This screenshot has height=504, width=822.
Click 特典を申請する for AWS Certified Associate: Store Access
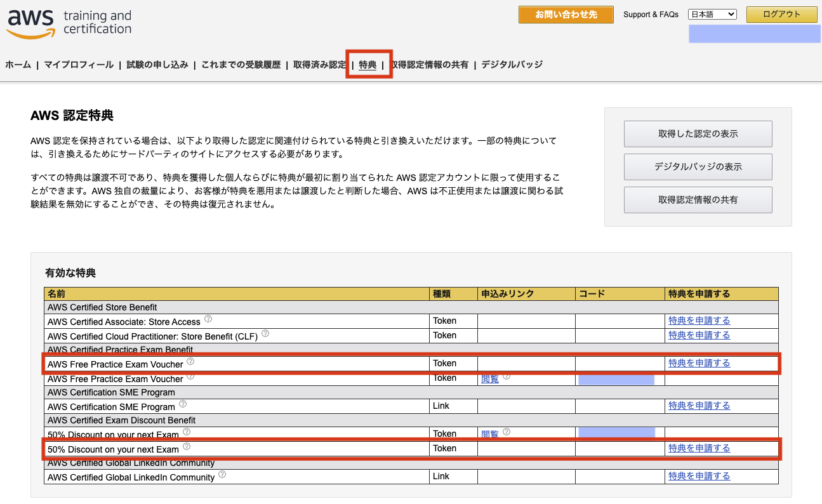tap(699, 321)
